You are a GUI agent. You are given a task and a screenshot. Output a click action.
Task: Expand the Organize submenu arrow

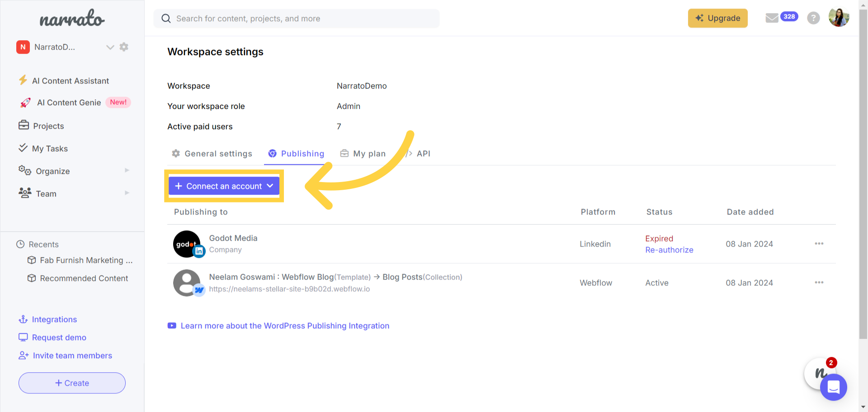click(127, 170)
